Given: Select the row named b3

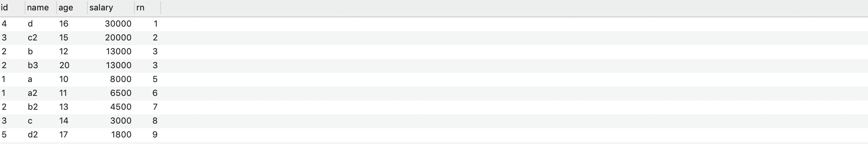Looking at the screenshot, I should click(434, 65).
